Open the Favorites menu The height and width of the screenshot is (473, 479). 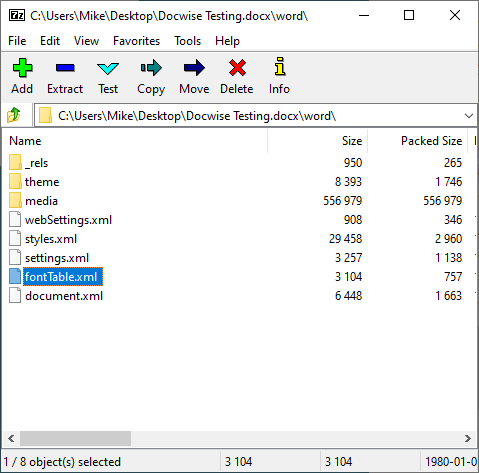pos(136,41)
